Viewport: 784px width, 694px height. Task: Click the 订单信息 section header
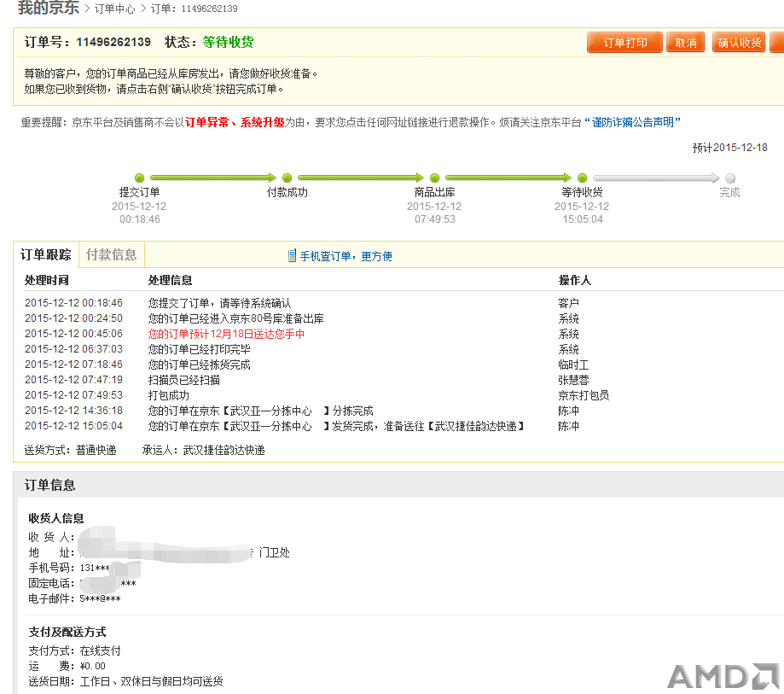[50, 485]
